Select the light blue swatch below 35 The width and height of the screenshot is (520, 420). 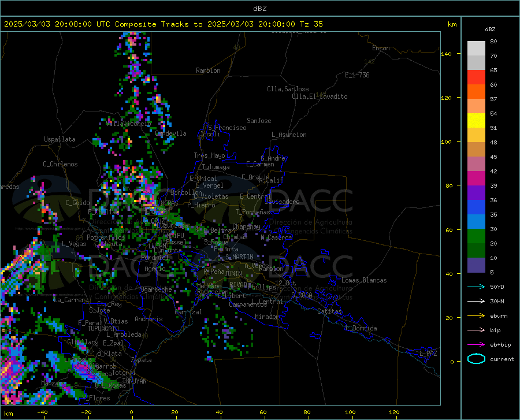tap(476, 222)
